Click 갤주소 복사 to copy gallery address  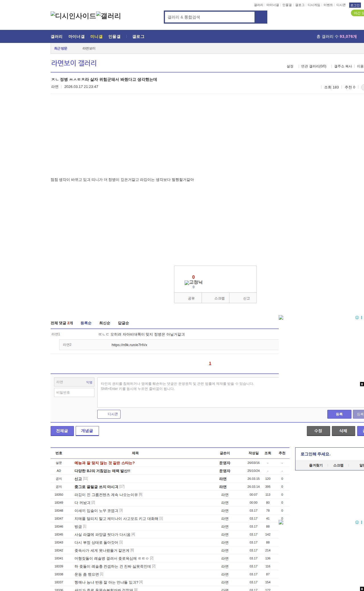(x=343, y=66)
